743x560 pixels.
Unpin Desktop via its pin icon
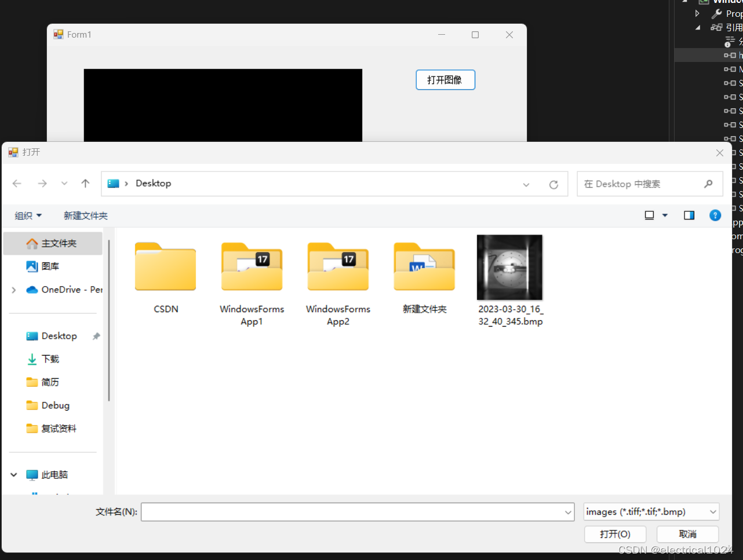click(96, 336)
